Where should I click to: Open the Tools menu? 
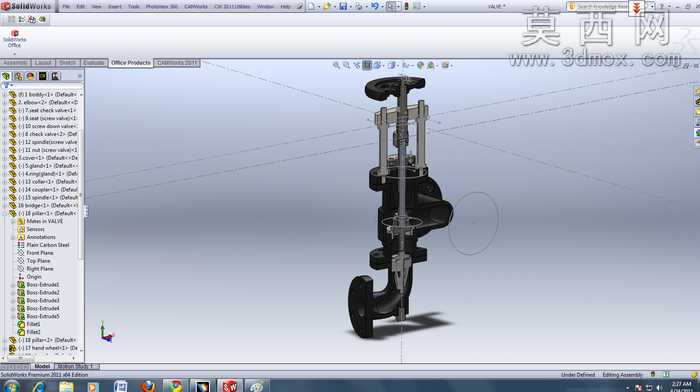coord(133,6)
